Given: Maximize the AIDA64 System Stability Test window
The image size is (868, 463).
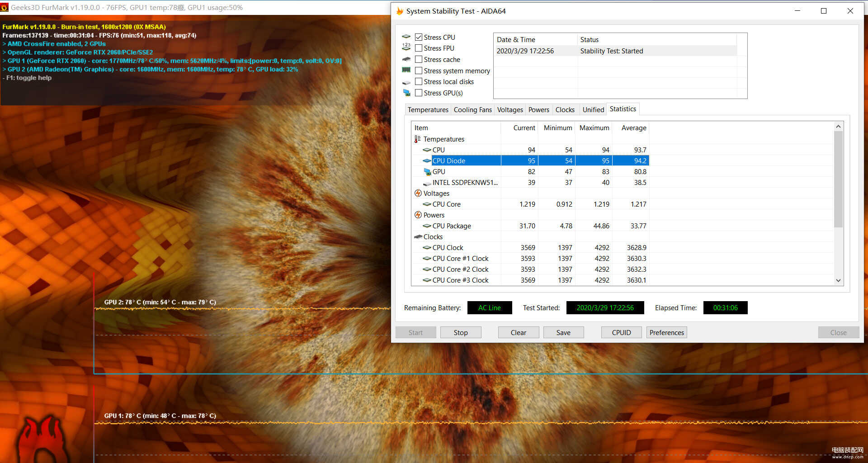Looking at the screenshot, I should 824,11.
